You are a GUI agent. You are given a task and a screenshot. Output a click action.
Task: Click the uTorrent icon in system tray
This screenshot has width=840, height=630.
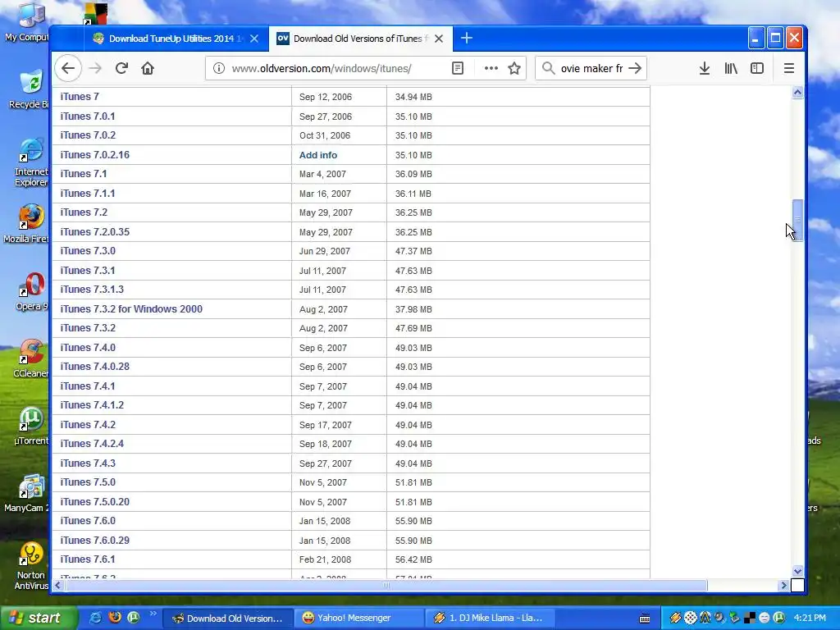779,619
